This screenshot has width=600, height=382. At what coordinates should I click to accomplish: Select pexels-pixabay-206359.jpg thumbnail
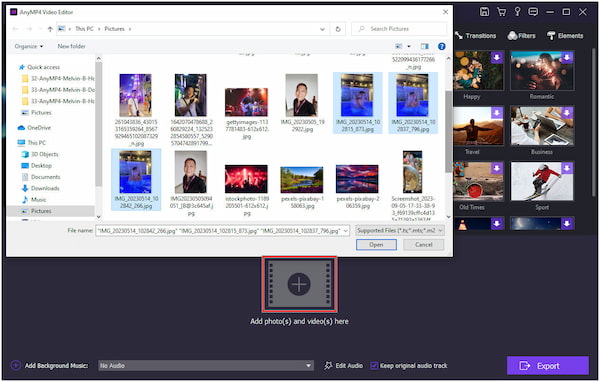357,179
